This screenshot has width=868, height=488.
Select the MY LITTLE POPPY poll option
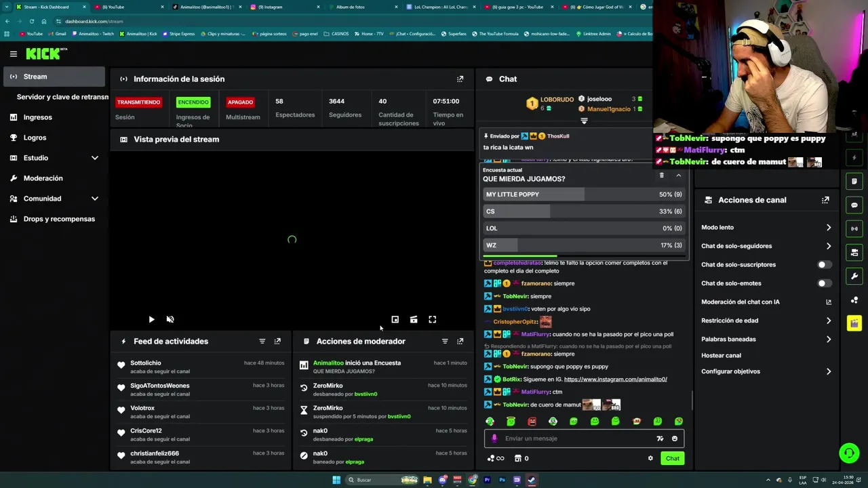585,195
